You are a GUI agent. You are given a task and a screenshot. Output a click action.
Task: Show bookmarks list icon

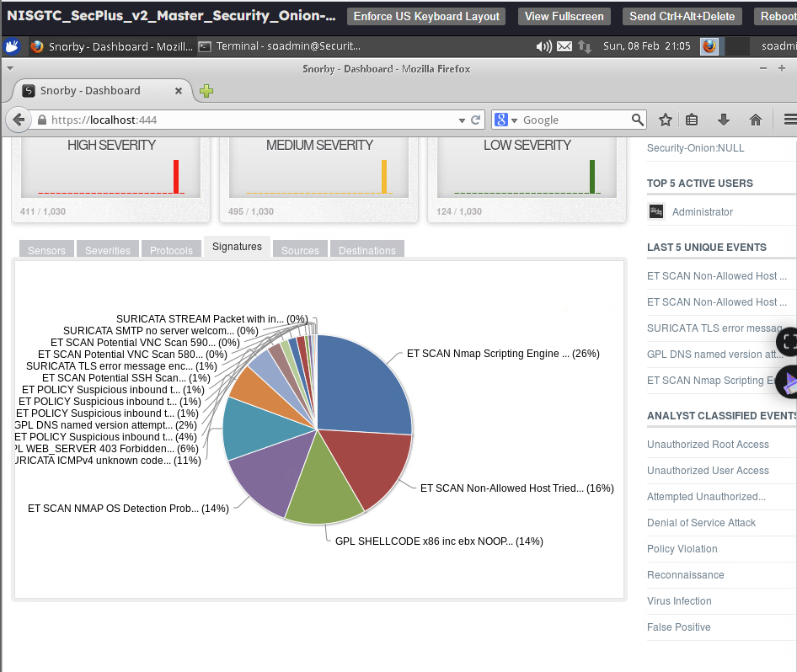click(692, 120)
